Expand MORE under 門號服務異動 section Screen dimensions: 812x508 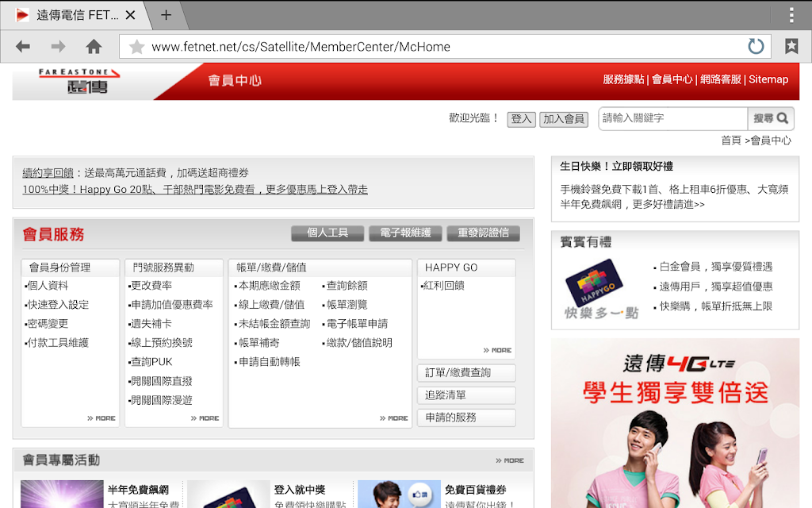tap(205, 418)
